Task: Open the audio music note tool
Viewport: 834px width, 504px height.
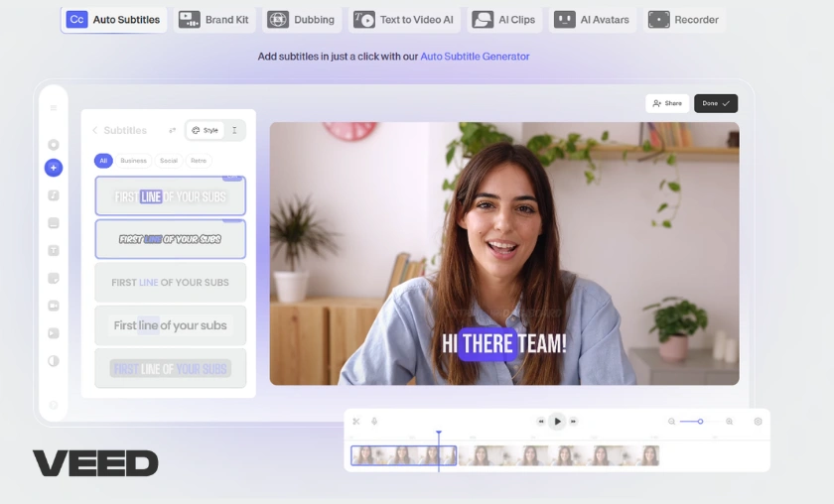Action: [54, 195]
